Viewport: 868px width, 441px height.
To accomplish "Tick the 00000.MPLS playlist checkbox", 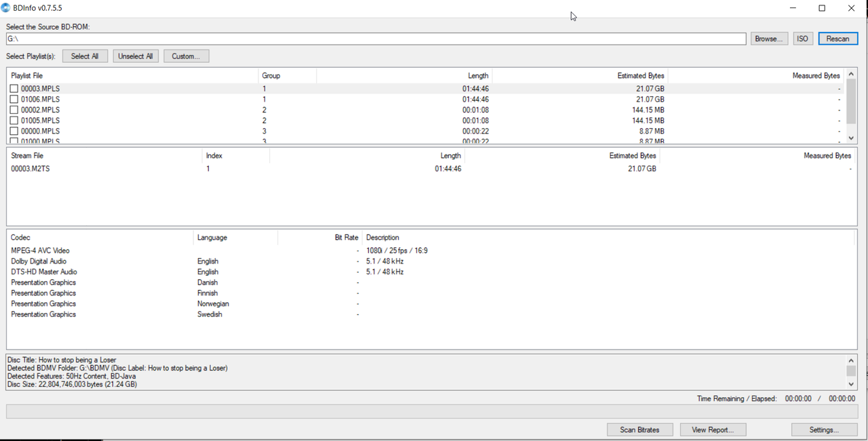I will 14,131.
